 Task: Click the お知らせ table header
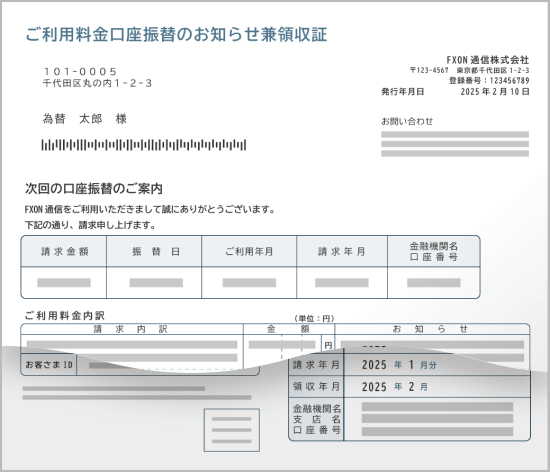pyautogui.click(x=432, y=329)
